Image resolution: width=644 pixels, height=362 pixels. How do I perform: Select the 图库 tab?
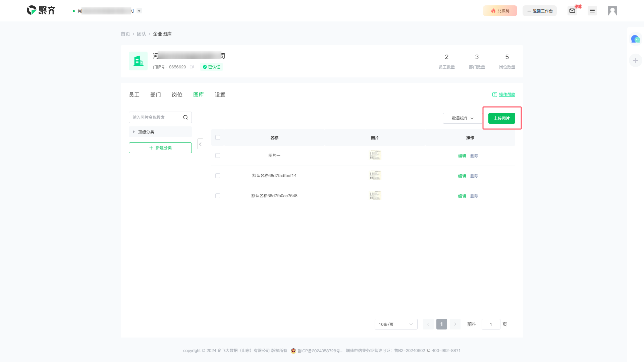click(x=199, y=95)
